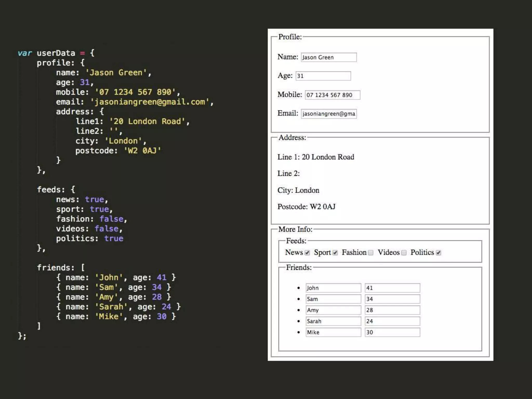Focus the Mobile input field
Screen dimensions: 532x399
click(332, 95)
